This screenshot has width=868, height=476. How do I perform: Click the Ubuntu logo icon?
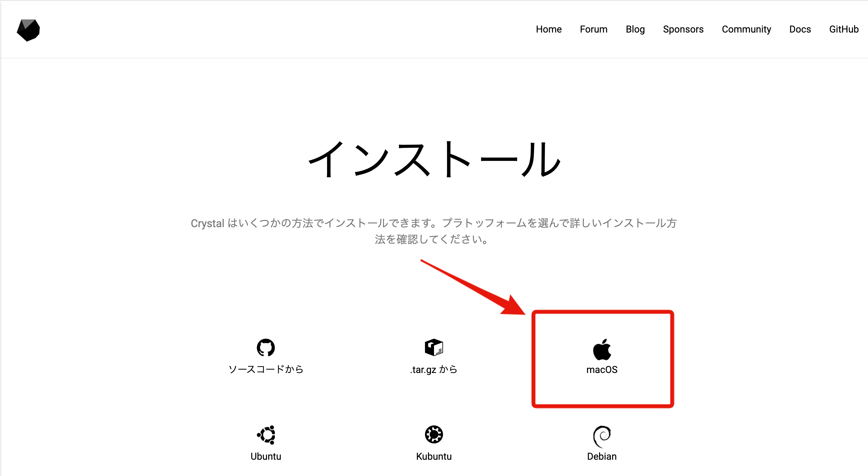point(266,434)
